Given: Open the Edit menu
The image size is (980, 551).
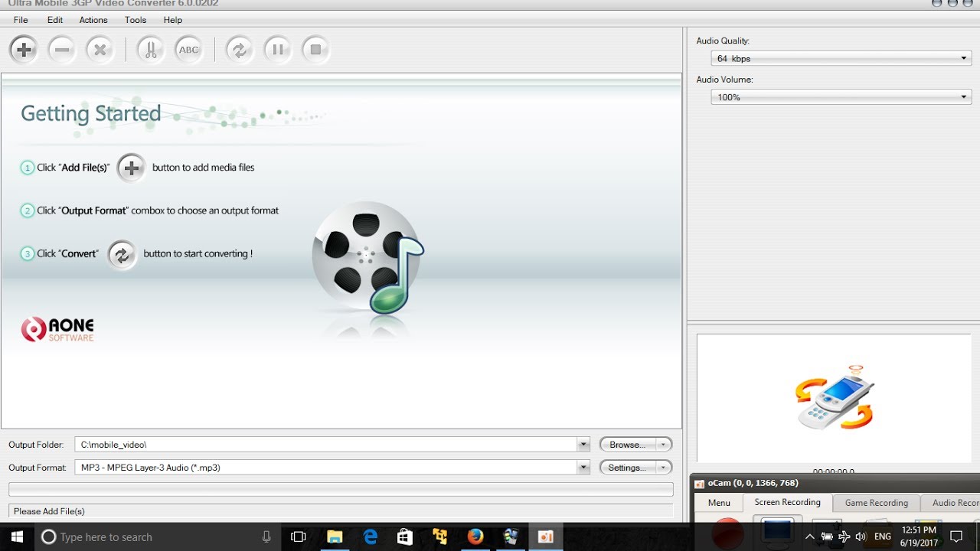Looking at the screenshot, I should 55,20.
